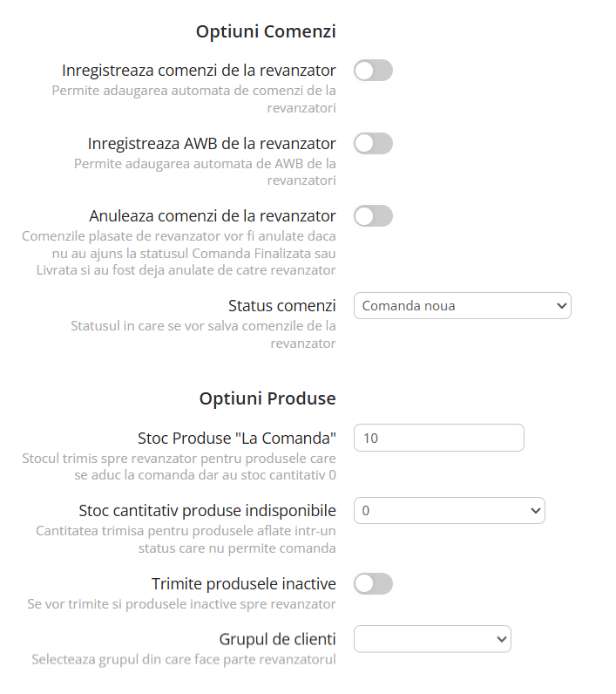Click the Grupul de clienti chevron arrow
This screenshot has width=616, height=694.
pos(500,639)
